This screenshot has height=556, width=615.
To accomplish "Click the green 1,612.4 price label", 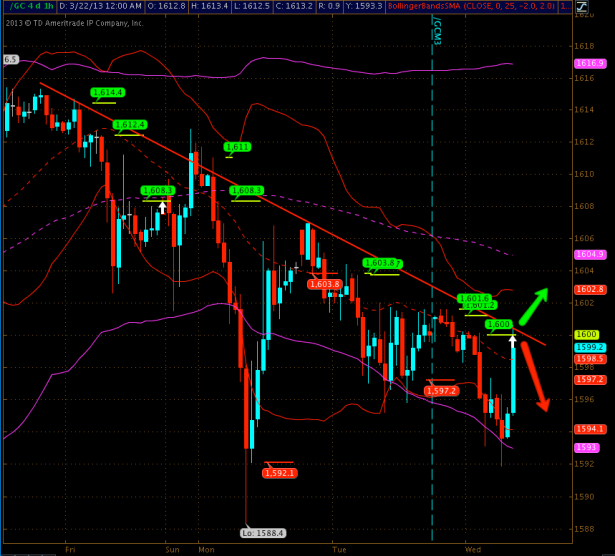I will pos(129,125).
